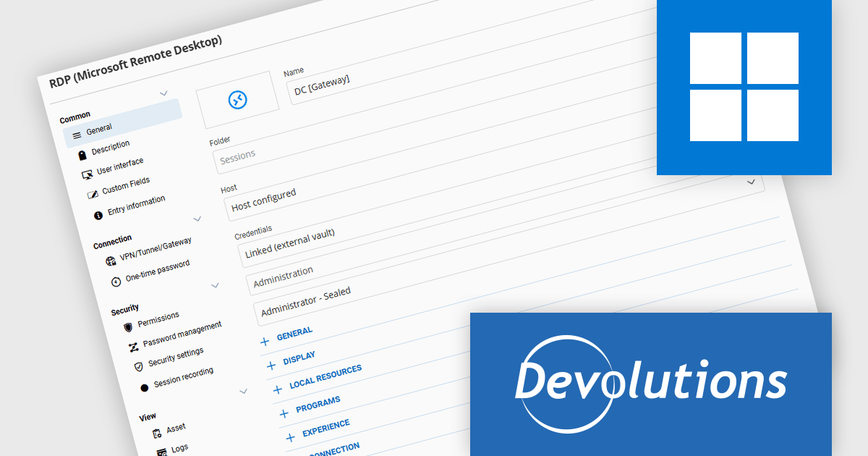Click the Connection section heading

[x=113, y=242]
